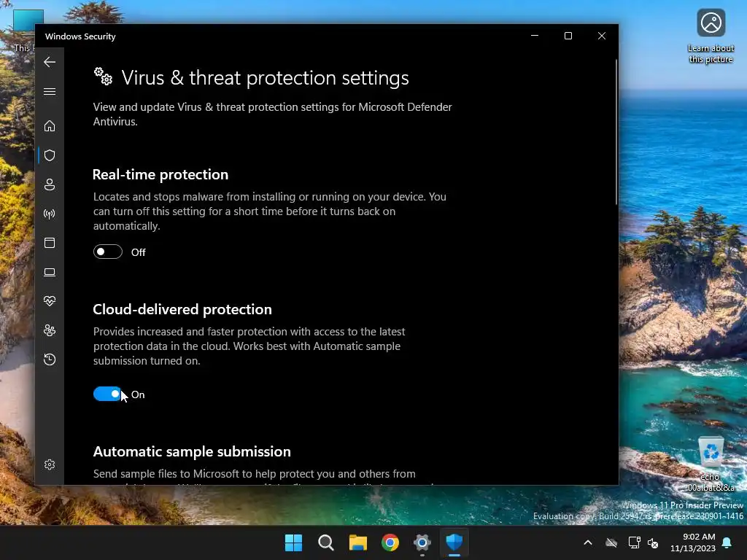
Task: Click the Cloud-delivered protection heading
Action: [x=182, y=309]
